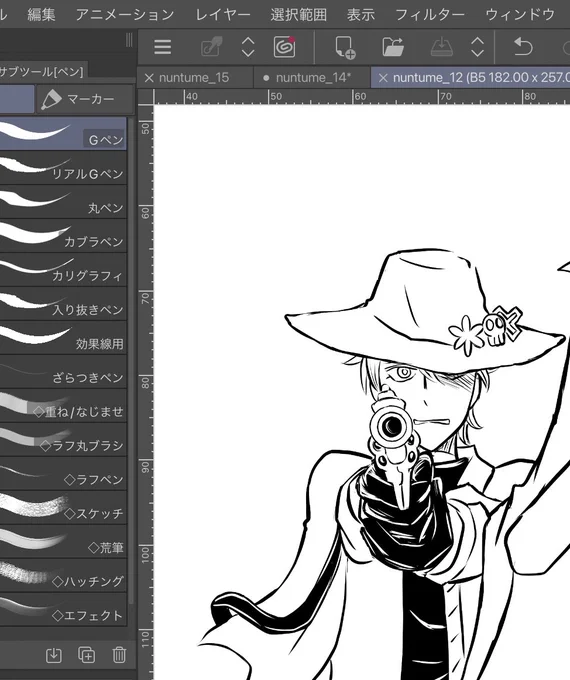
Task: Duplicate the selected sub tool
Action: point(86,655)
